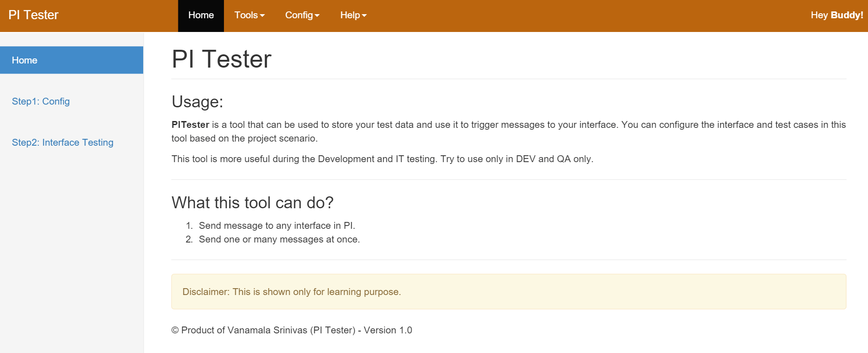868x353 pixels.
Task: Select the highlighted Home sidebar item
Action: tap(72, 60)
